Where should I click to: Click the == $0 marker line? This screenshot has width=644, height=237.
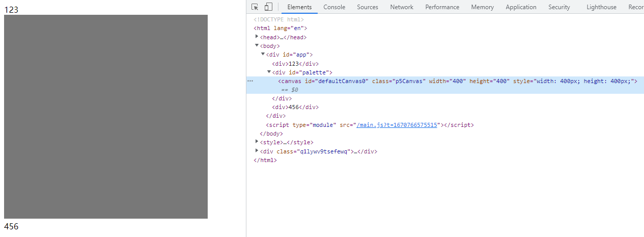(x=290, y=90)
